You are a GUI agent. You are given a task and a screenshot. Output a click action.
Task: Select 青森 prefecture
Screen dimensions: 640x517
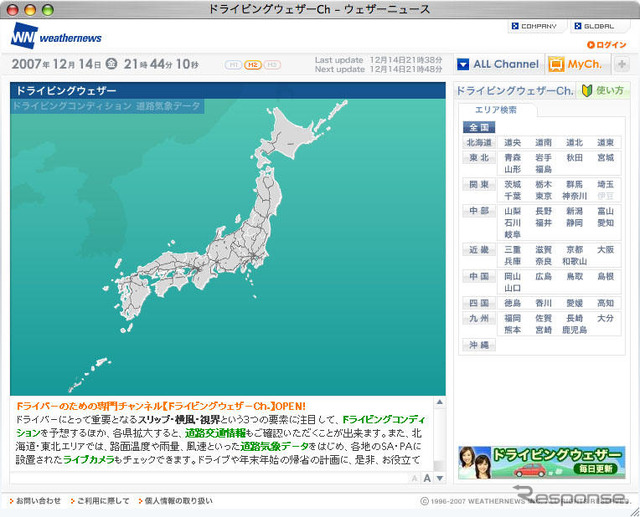(512, 158)
